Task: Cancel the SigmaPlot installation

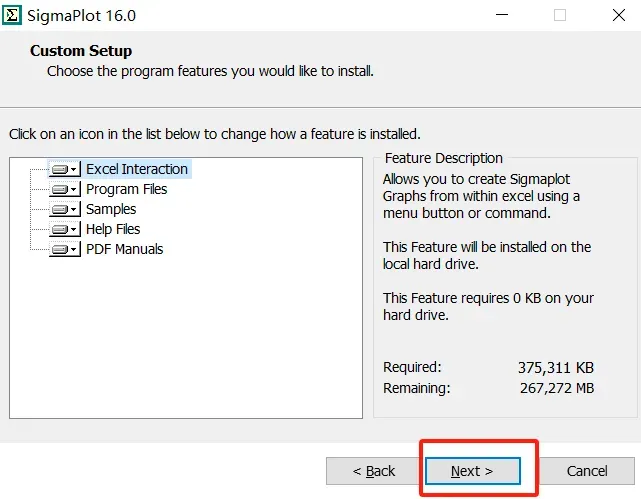Action: pos(587,471)
